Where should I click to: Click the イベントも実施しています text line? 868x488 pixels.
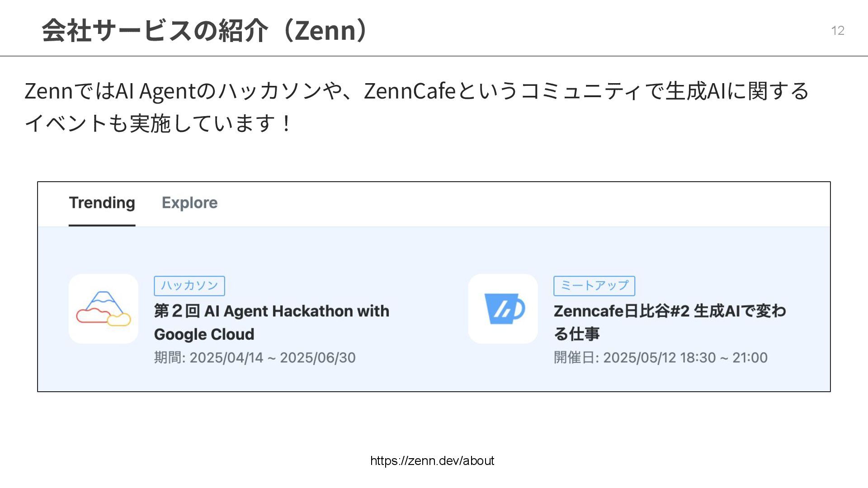158,123
